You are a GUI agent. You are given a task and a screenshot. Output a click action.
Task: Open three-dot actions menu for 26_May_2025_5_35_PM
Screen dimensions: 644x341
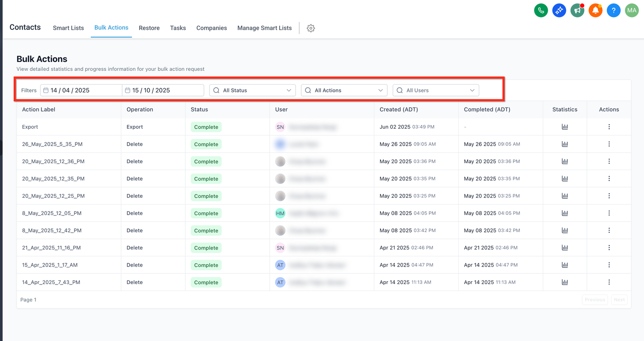[x=609, y=144]
